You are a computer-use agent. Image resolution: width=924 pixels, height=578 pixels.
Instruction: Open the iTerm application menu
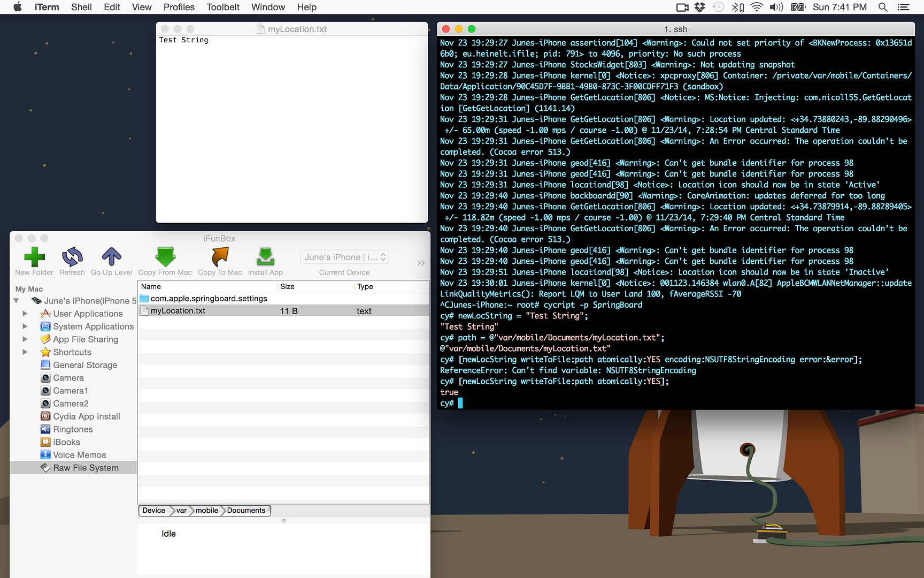point(47,7)
